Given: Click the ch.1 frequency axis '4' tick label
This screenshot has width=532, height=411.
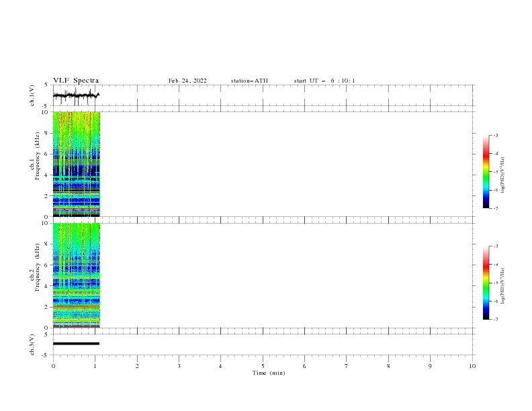Looking at the screenshot, I should point(46,175).
